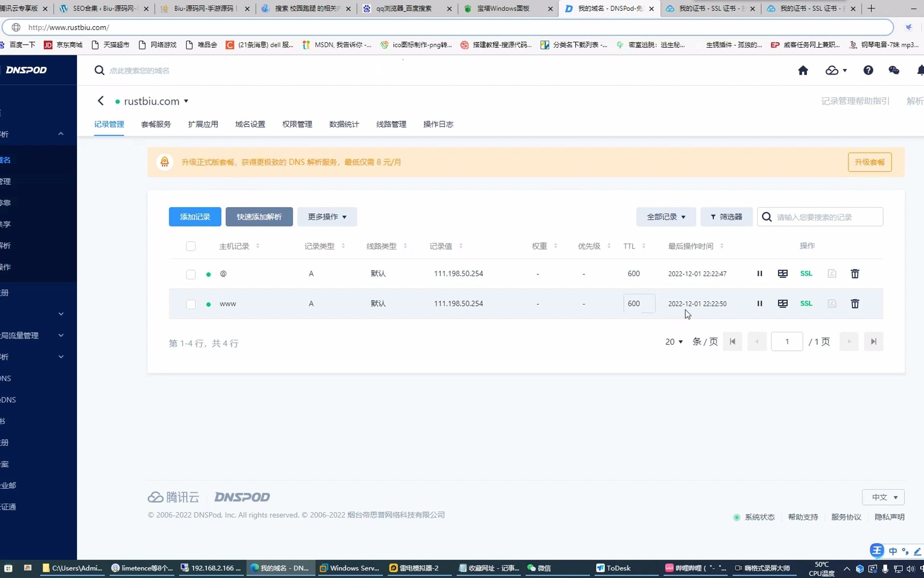Click the TTL 600 field of www
This screenshot has width=924, height=578.
click(639, 304)
